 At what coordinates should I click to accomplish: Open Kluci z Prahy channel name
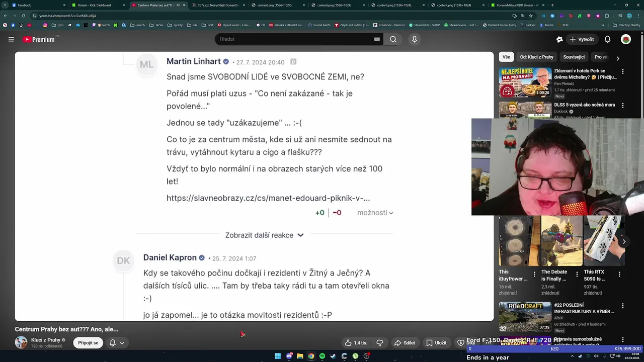coord(46,340)
